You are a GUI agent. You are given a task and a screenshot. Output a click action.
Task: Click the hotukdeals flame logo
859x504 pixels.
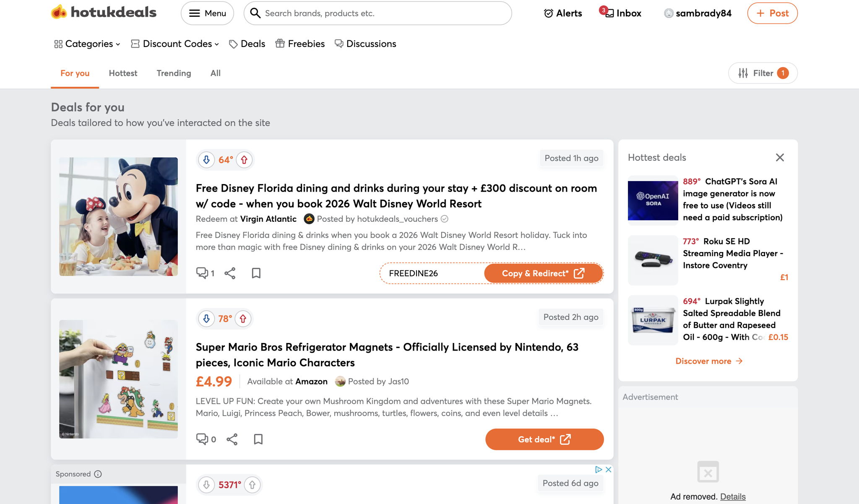pos(59,12)
